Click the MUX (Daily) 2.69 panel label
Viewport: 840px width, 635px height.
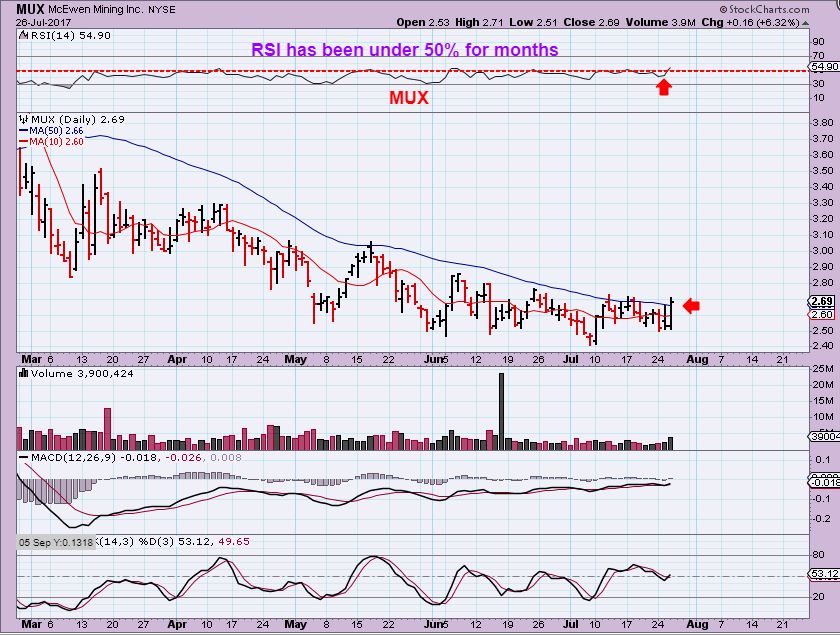pos(78,119)
